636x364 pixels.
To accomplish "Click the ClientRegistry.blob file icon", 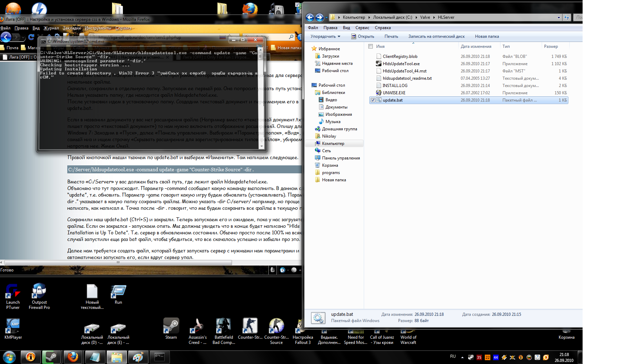I will 379,57.
